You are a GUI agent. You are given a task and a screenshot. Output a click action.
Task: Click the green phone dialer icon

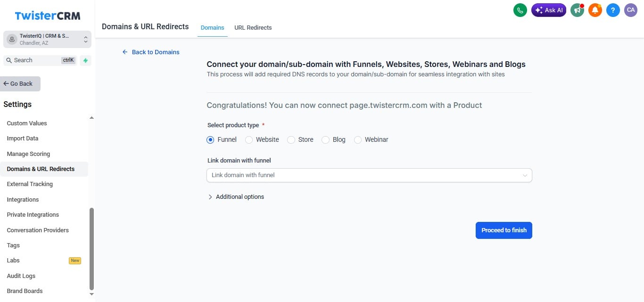click(x=520, y=10)
